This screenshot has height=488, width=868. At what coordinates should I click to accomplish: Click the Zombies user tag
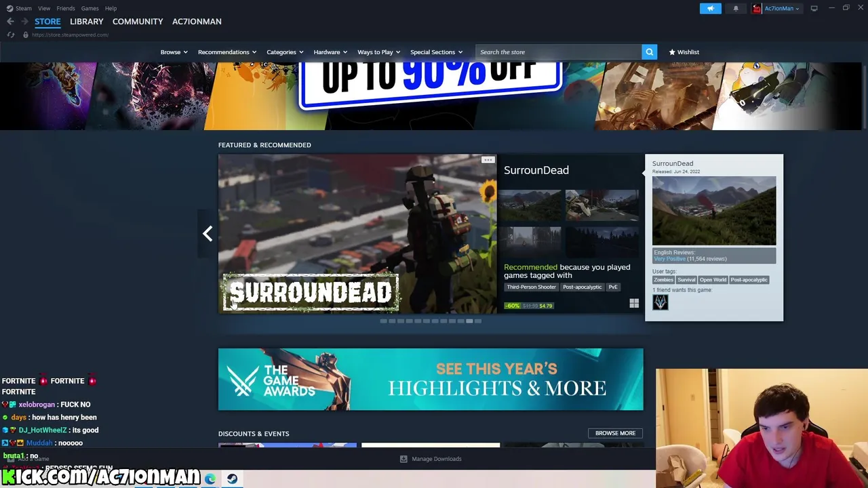click(x=663, y=280)
